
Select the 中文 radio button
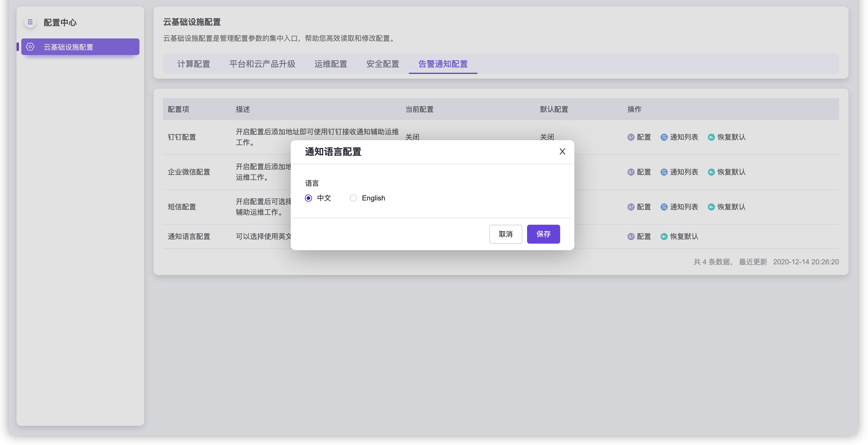[x=308, y=198]
